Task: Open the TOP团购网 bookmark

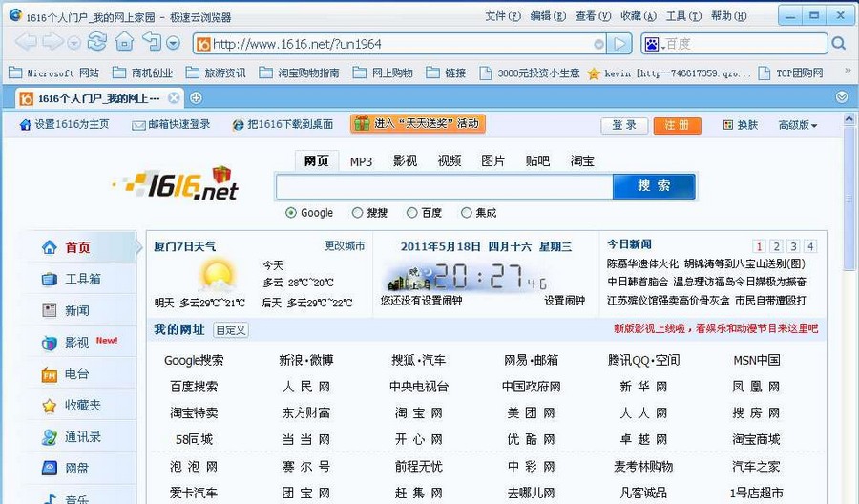Action: pyautogui.click(x=790, y=73)
